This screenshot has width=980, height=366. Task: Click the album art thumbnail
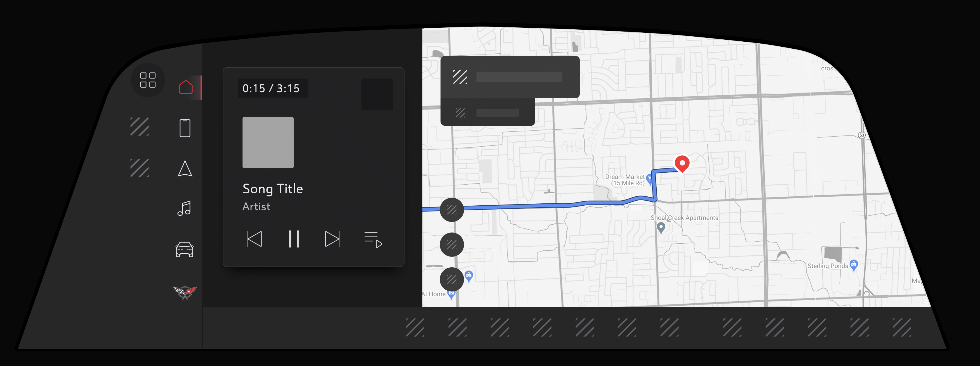tap(268, 142)
